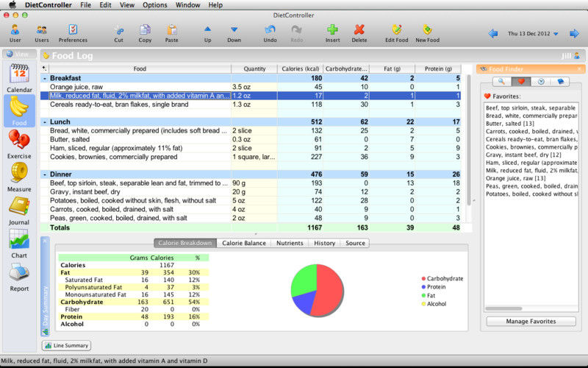Open Preferences from the toolbar
This screenshot has width=588, height=368.
click(x=73, y=33)
